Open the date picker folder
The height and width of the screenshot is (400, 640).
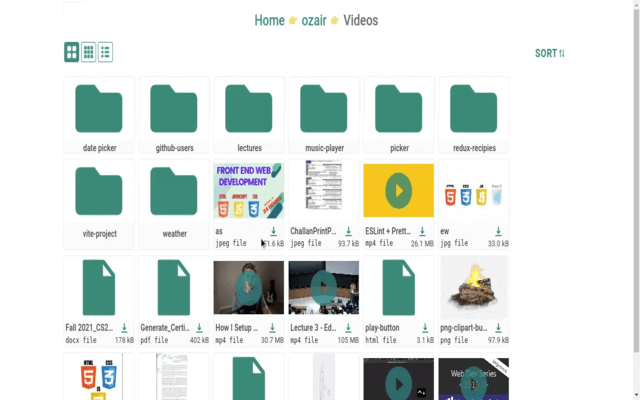tap(99, 109)
